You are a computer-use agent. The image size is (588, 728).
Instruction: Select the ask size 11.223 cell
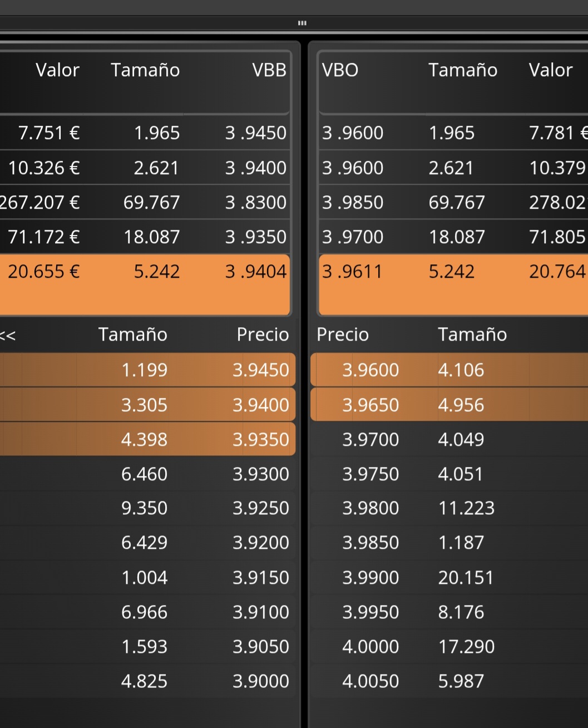(466, 508)
